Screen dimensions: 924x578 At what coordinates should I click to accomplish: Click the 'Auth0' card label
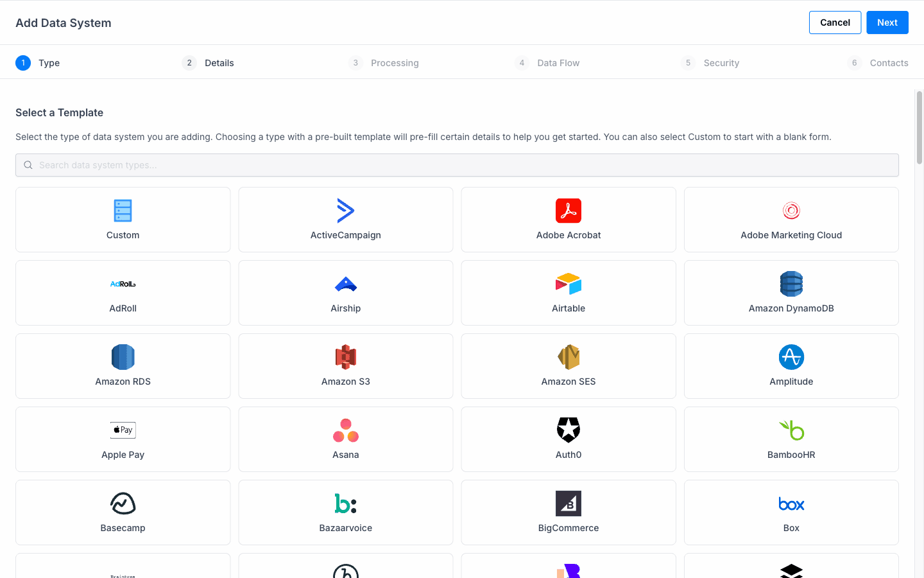569,455
